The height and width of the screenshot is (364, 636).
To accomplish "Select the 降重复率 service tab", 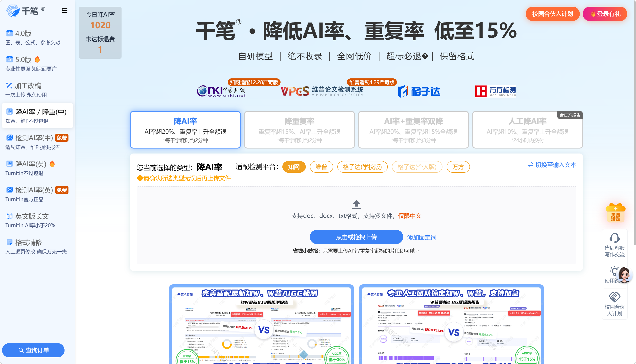I will tap(299, 130).
